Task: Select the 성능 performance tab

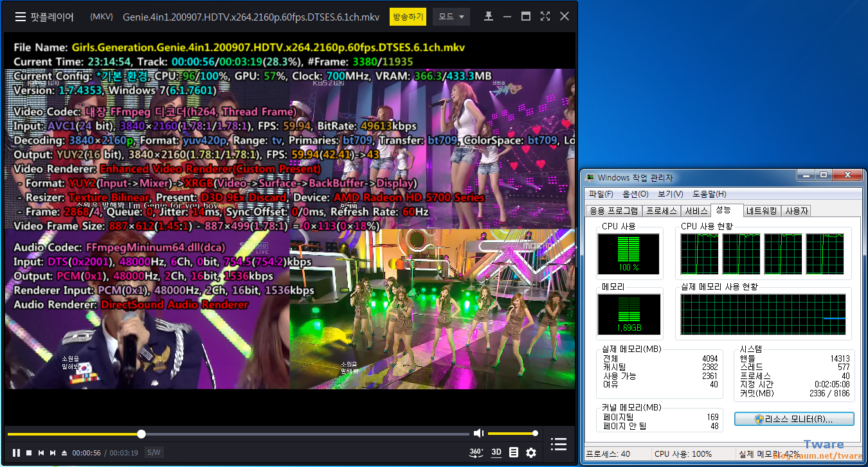Action: 727,210
